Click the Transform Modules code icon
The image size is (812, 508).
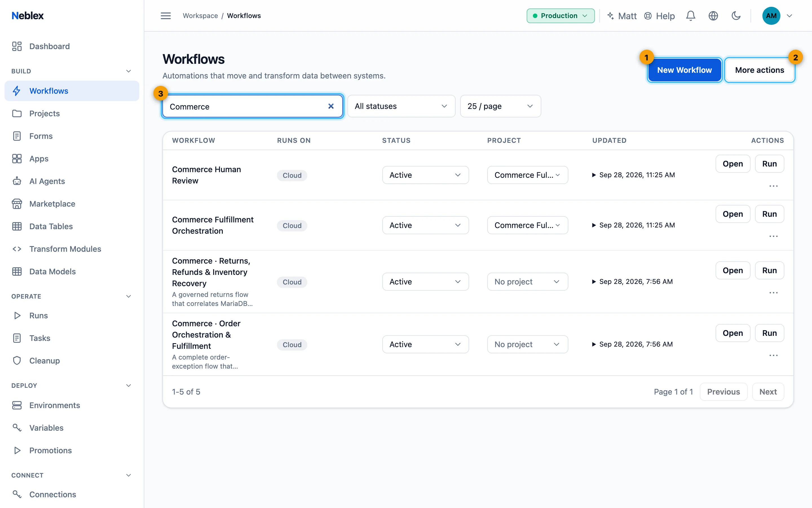click(17, 249)
